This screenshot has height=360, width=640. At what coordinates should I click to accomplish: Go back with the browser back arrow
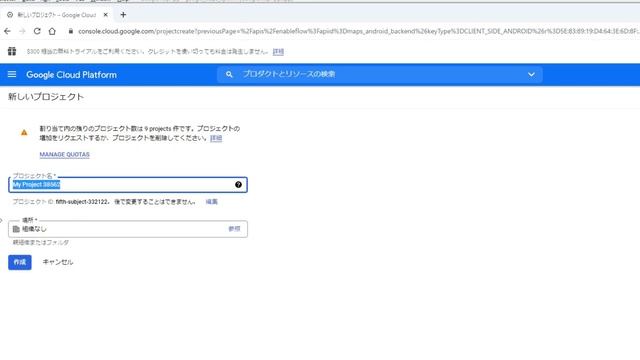point(7,31)
